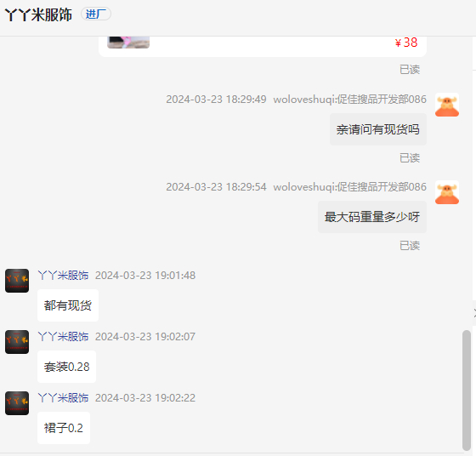Click the chat vertical scrollbar thumb

click(x=467, y=390)
